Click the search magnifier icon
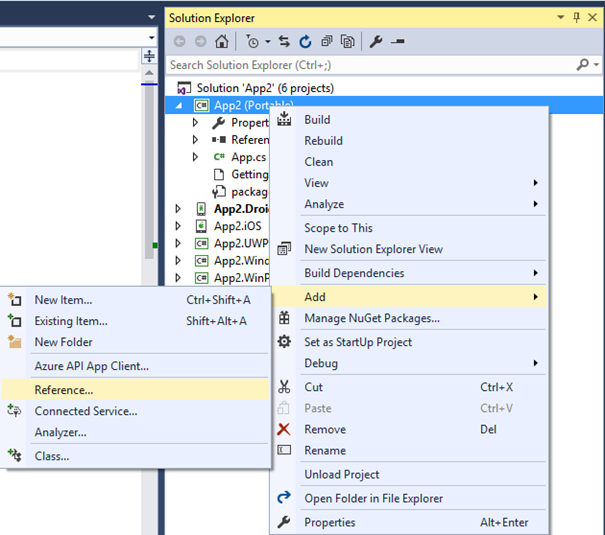Viewport: 605px width, 535px height. tap(582, 64)
